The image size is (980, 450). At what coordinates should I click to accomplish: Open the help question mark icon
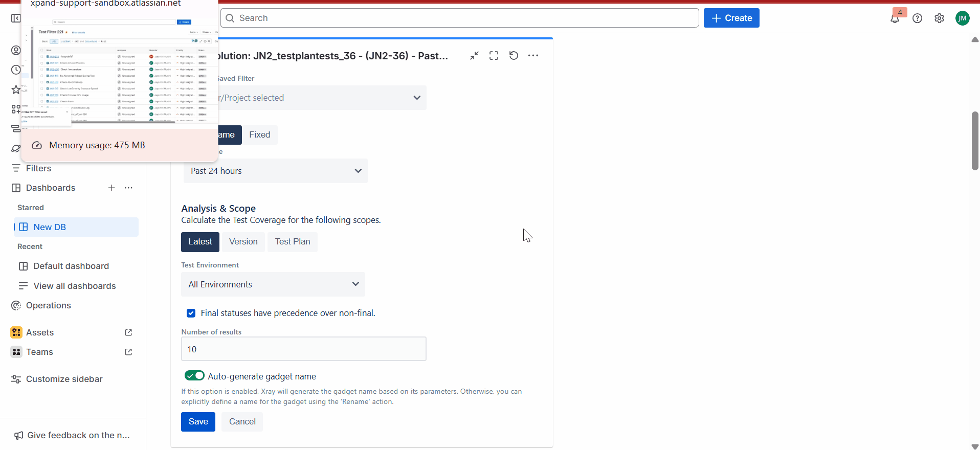coord(917,18)
